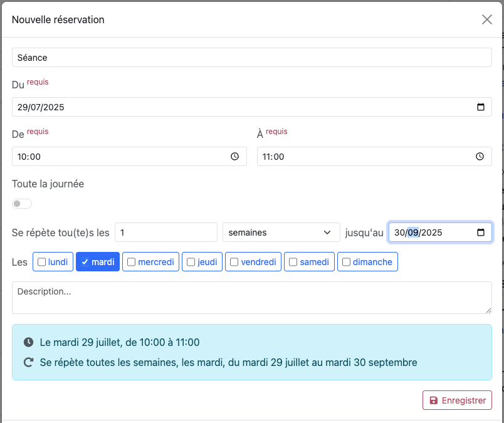Enable the mercredi checkbox

pyautogui.click(x=132, y=262)
